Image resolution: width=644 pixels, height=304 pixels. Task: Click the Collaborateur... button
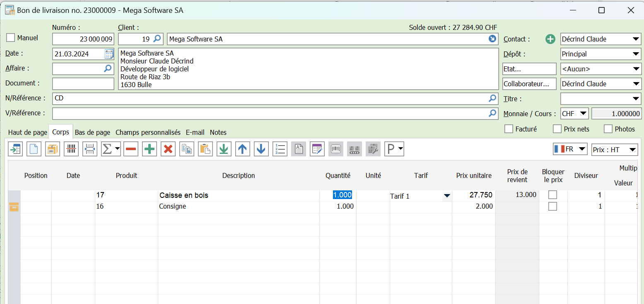(529, 84)
